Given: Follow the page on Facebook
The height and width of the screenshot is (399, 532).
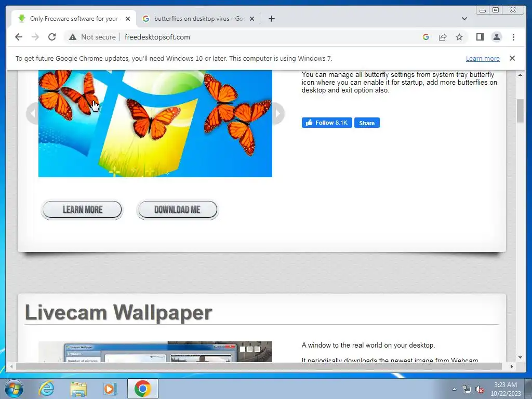Looking at the screenshot, I should [327, 123].
